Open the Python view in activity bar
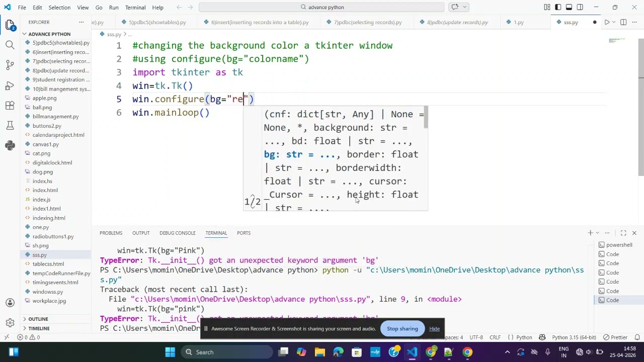The height and width of the screenshot is (362, 644). click(10, 146)
